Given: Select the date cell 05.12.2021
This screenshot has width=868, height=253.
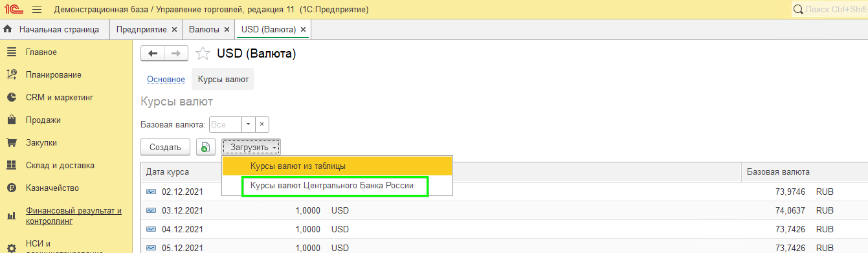Looking at the screenshot, I should click(183, 248).
